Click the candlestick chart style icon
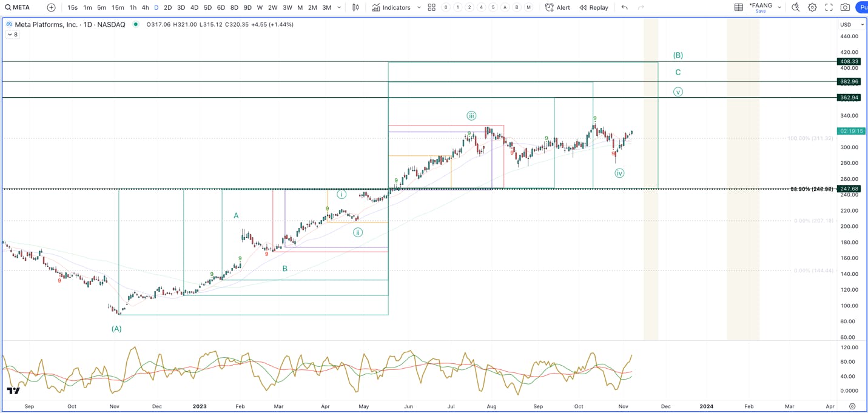 pos(355,7)
